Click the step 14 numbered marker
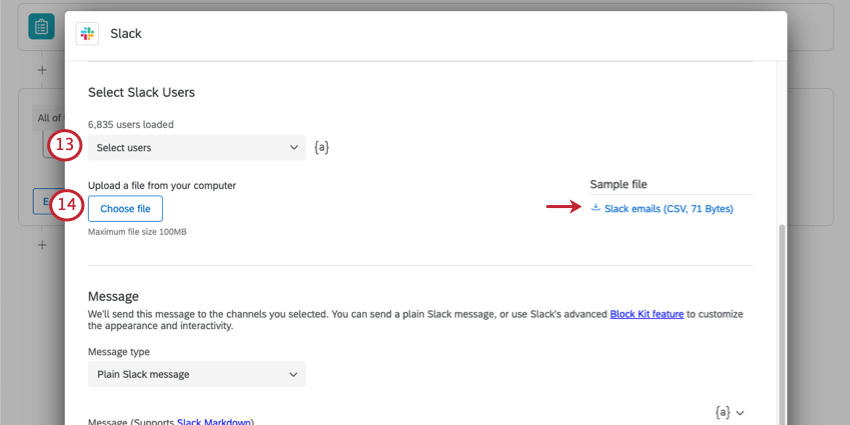The width and height of the screenshot is (850, 425). click(x=66, y=206)
